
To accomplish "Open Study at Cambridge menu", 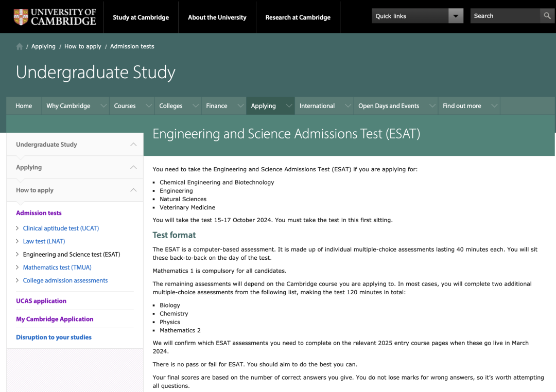I will [141, 17].
